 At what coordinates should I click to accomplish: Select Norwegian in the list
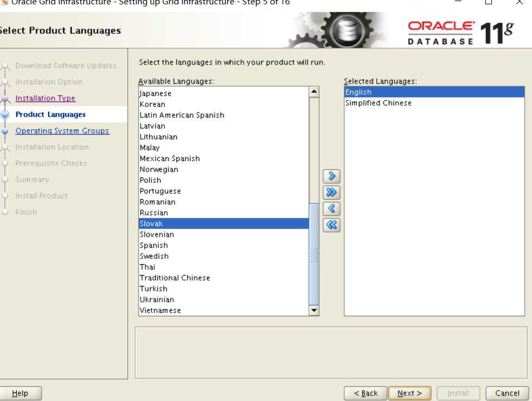(x=224, y=169)
